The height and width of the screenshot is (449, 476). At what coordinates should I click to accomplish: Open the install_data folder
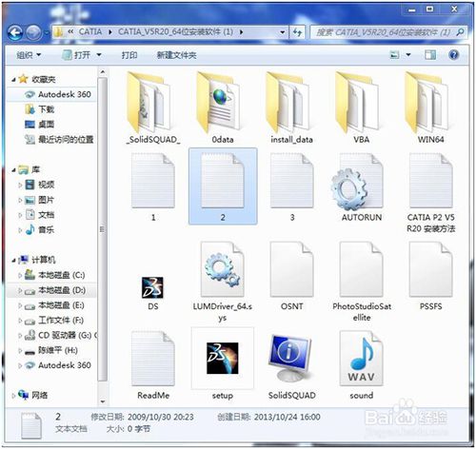291,107
